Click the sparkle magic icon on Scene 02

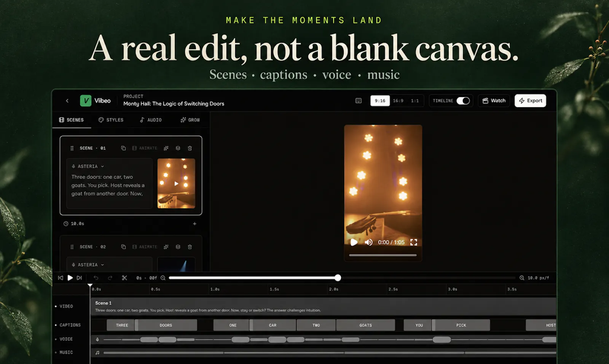pos(166,247)
